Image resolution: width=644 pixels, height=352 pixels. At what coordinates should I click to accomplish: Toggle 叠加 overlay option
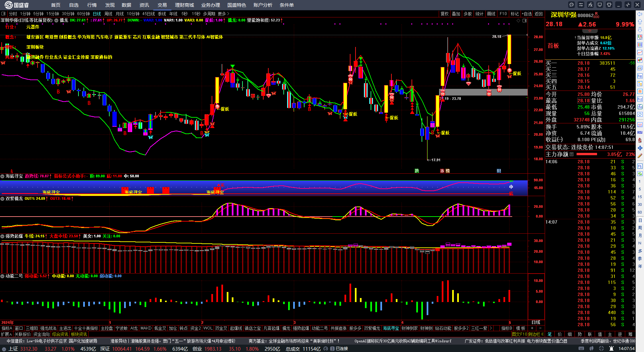point(456,14)
